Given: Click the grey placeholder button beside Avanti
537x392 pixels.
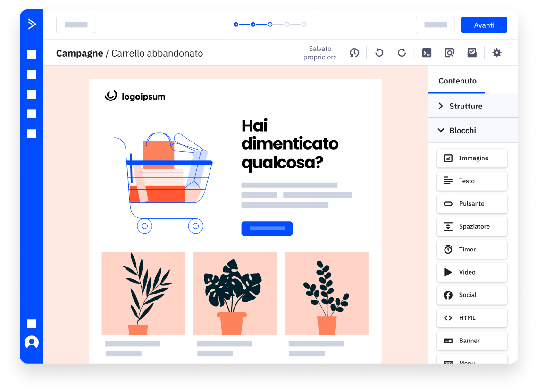Looking at the screenshot, I should tap(435, 25).
